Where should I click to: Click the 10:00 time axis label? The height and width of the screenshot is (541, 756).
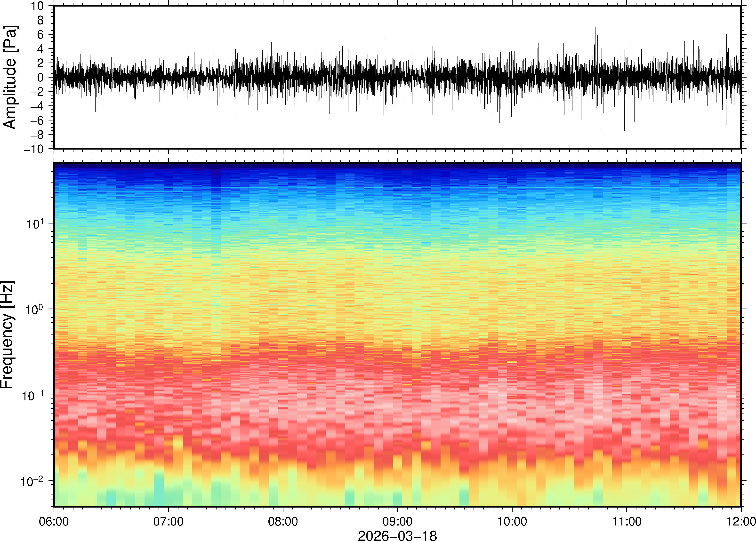[512, 521]
